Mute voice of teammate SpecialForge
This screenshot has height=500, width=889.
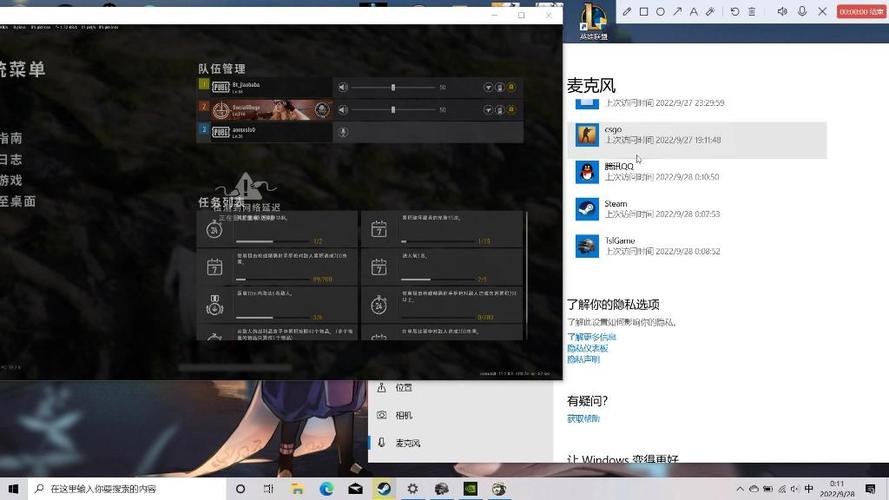point(342,109)
